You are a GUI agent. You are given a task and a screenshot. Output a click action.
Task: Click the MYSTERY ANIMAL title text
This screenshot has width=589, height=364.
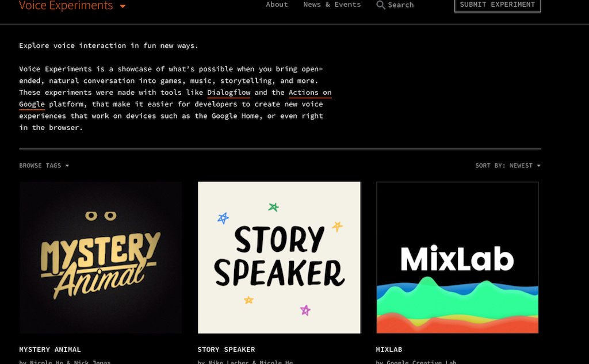tap(50, 349)
